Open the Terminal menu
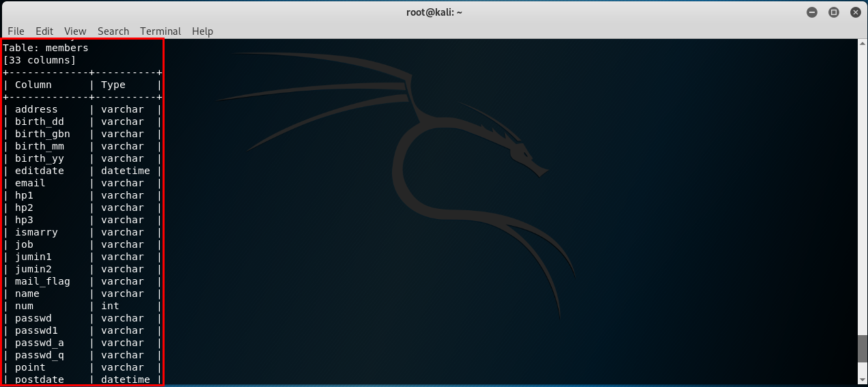The height and width of the screenshot is (387, 868). 160,31
